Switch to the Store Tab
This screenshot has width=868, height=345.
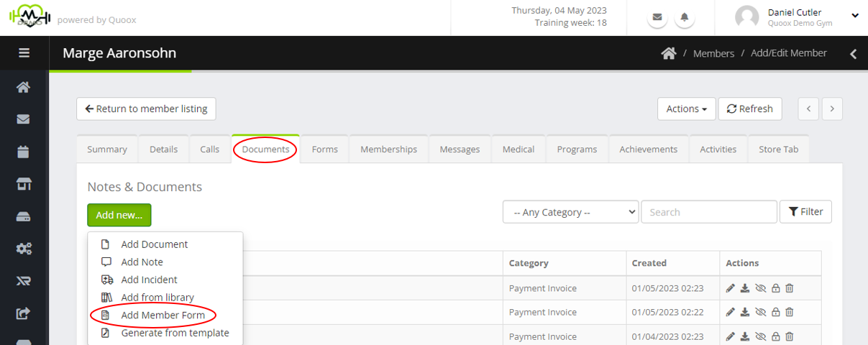(779, 149)
